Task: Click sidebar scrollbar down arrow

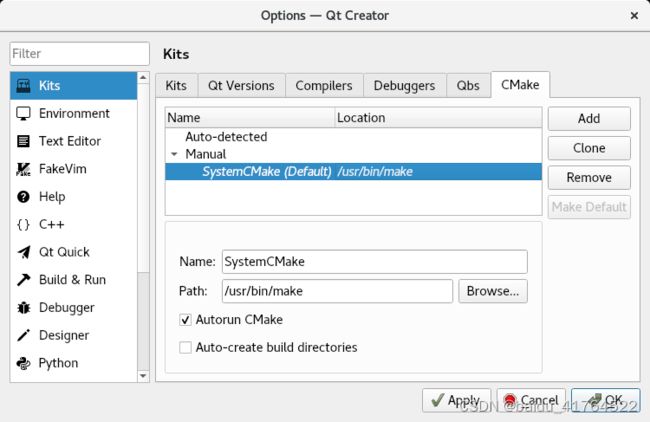Action: pos(143,376)
